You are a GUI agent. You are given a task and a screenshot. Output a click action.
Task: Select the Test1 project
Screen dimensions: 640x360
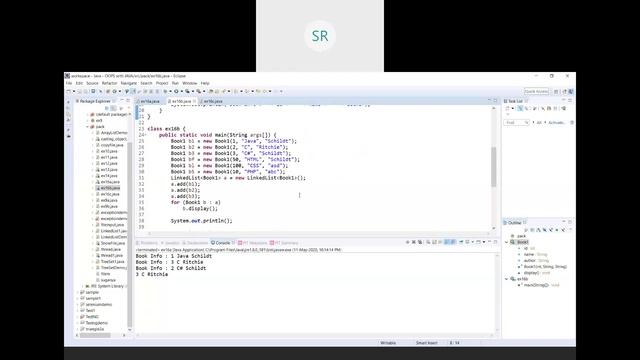88,311
